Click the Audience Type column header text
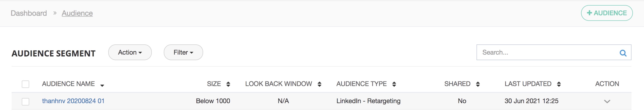 click(361, 84)
